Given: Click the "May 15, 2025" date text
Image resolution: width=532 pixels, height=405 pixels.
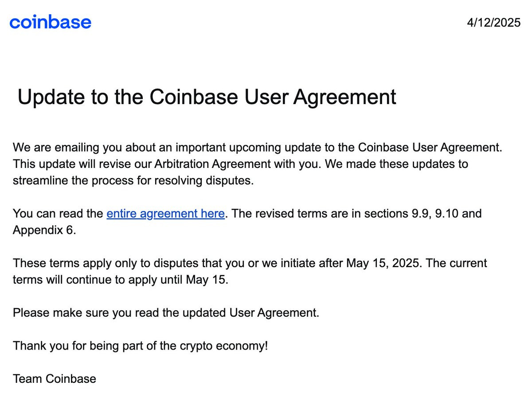Looking at the screenshot, I should click(383, 263).
